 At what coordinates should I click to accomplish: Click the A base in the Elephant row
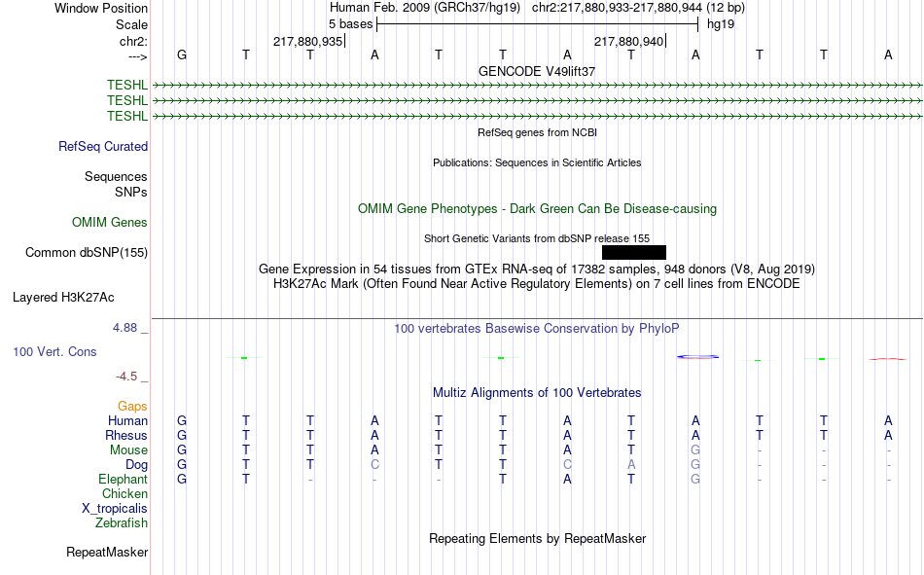(567, 479)
